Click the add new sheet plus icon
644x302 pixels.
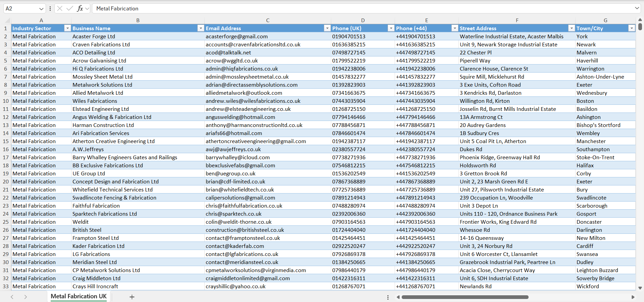pos(132,297)
